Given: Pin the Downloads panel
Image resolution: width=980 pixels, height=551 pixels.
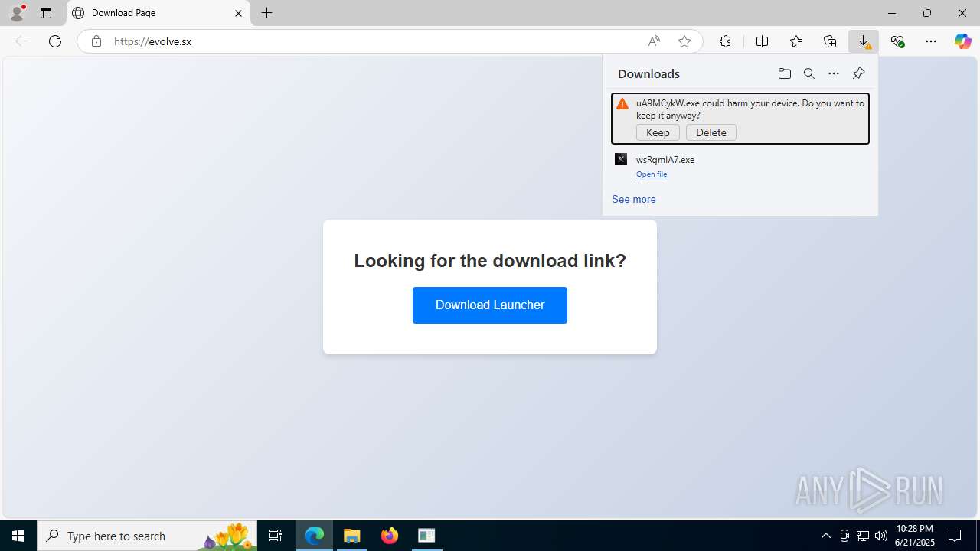Looking at the screenshot, I should pyautogui.click(x=858, y=73).
